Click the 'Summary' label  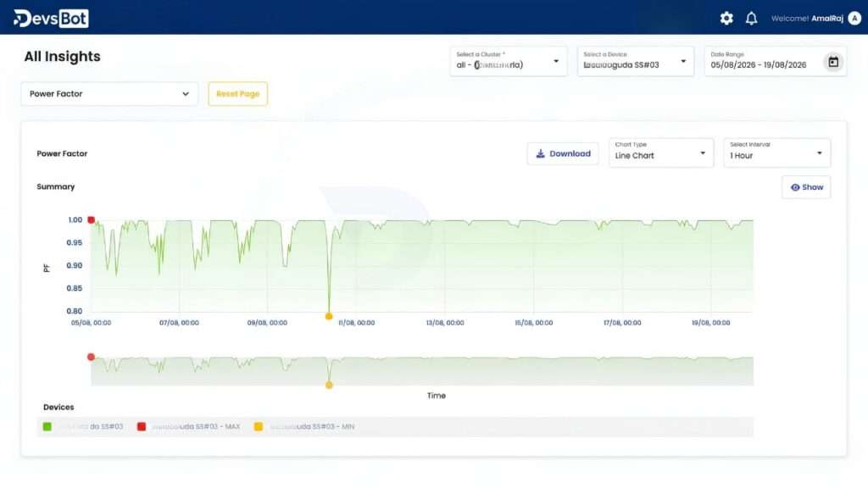55,187
